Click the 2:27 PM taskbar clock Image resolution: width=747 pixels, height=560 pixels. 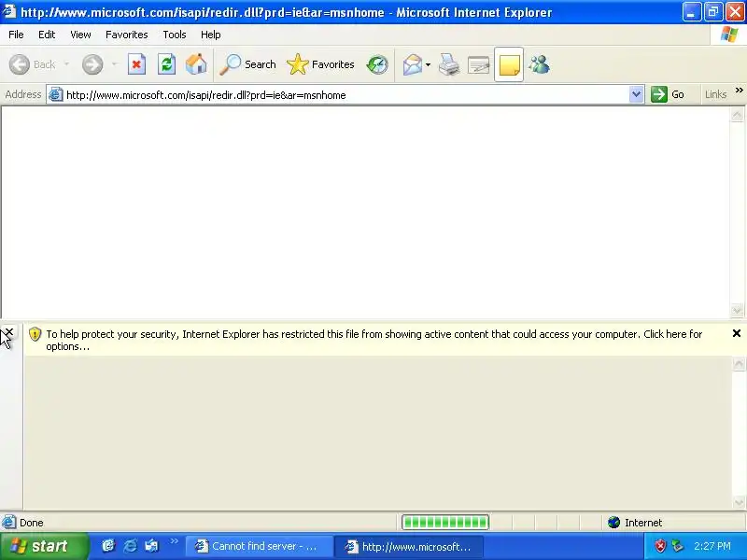tap(712, 546)
